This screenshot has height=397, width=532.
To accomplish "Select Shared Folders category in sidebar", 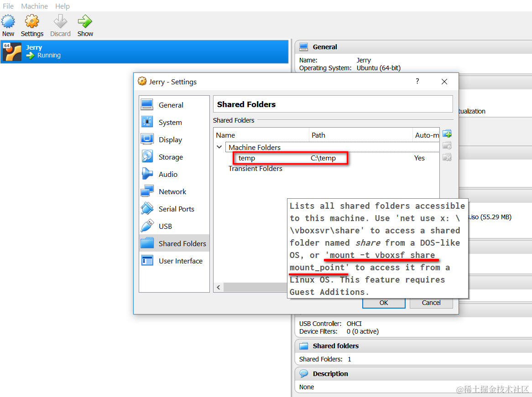I will point(174,243).
